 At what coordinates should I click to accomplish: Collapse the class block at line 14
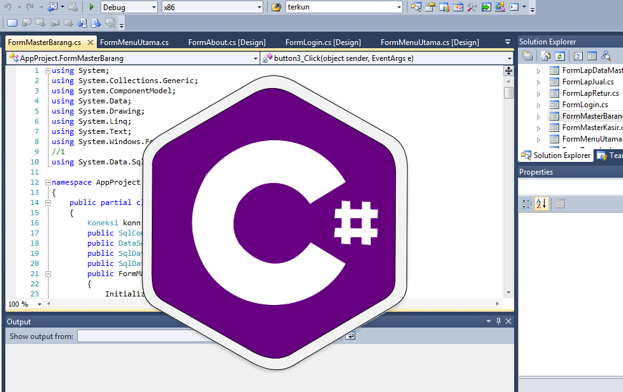coord(48,203)
